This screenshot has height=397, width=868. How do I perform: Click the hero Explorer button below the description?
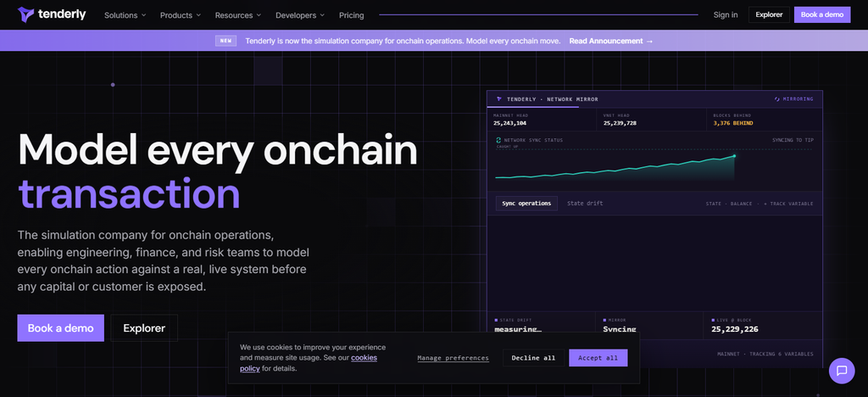point(144,327)
